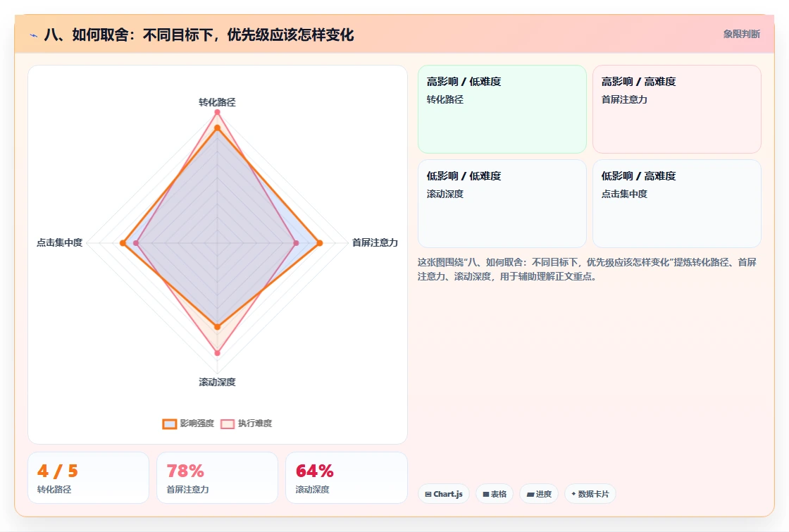Open the 高影响 / 低难度 quadrant card
Viewport: 789px width, 532px height.
(x=502, y=109)
